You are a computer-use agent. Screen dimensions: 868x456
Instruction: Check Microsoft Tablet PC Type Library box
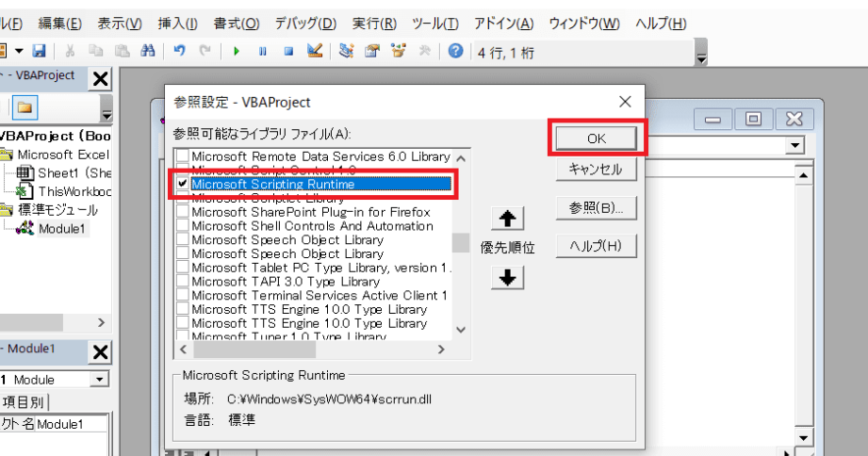(183, 268)
